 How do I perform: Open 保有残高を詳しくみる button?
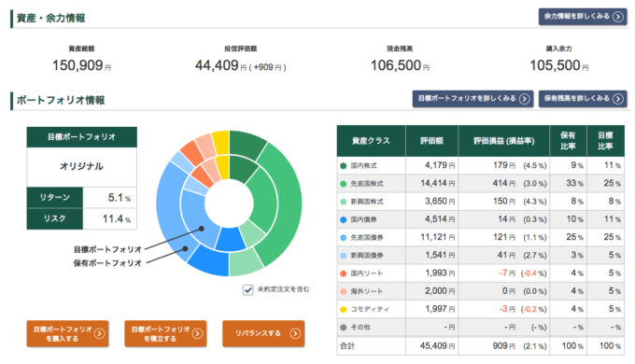(583, 99)
